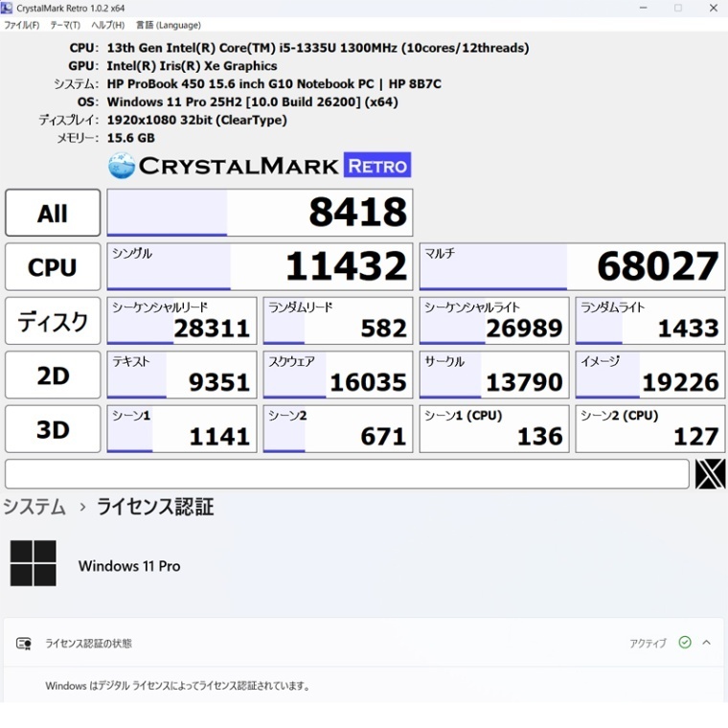Click the マルチ CPU score 68027
This screenshot has height=728, width=728.
tap(572, 267)
